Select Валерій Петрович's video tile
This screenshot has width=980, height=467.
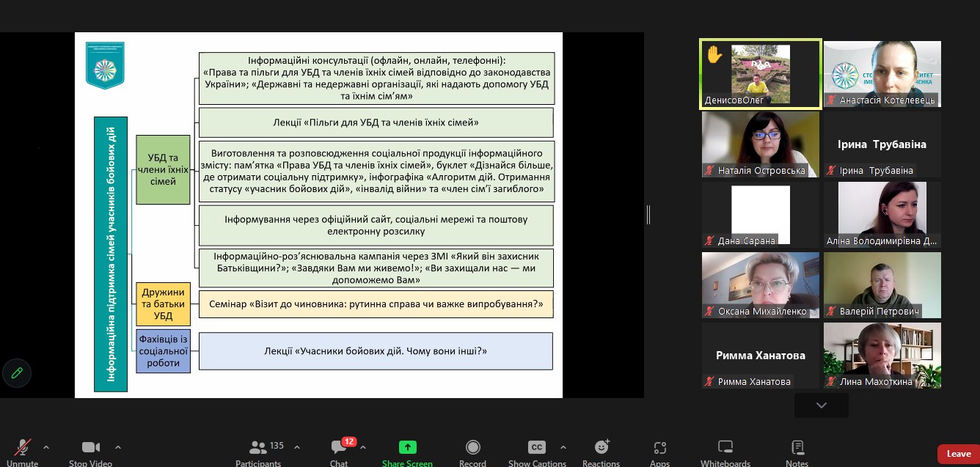coord(882,284)
